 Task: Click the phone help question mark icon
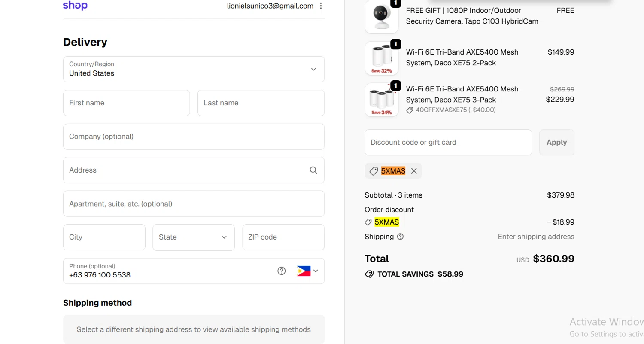(281, 271)
